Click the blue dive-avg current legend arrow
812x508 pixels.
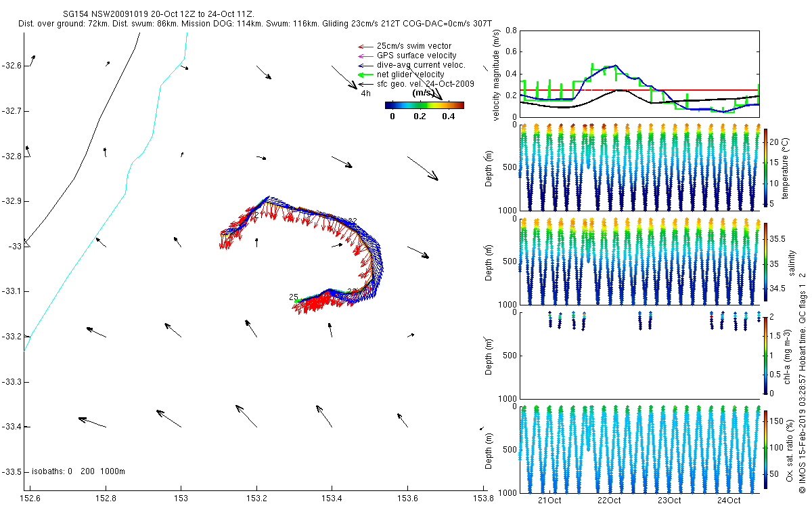(x=366, y=65)
